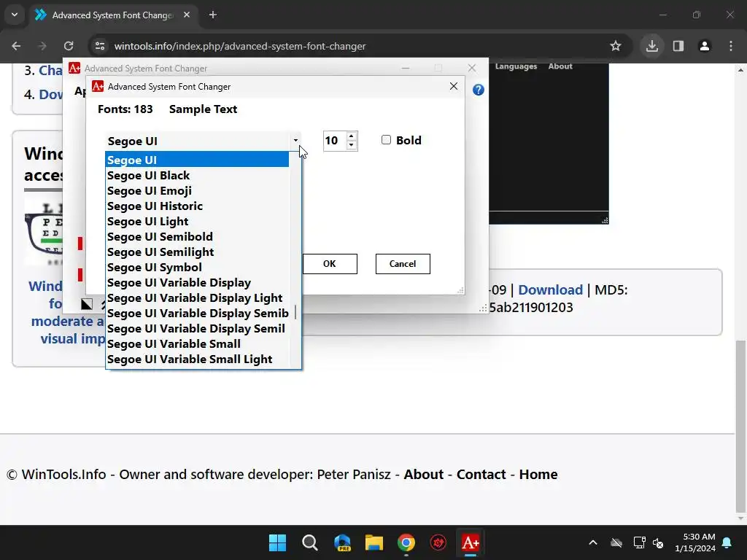The height and width of the screenshot is (560, 747).
Task: Confirm font selection with OK button
Action: 330,264
